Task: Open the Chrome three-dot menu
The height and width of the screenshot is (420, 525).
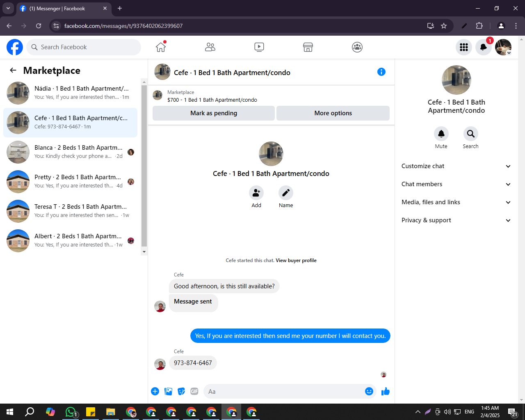Action: (516, 26)
